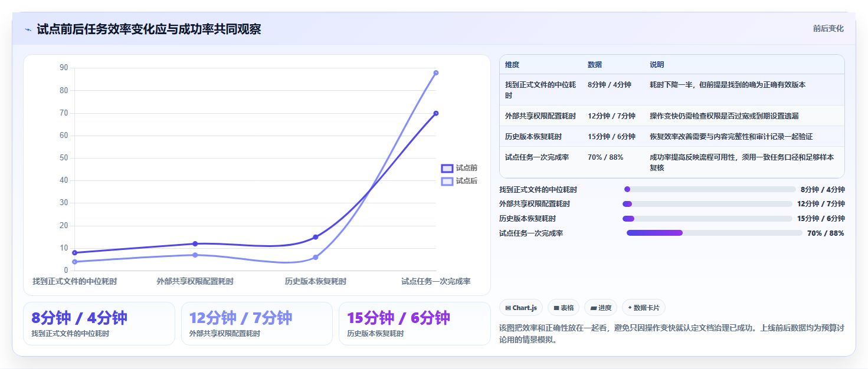Click the 进度 tag chip
This screenshot has height=369, width=868.
(x=601, y=308)
